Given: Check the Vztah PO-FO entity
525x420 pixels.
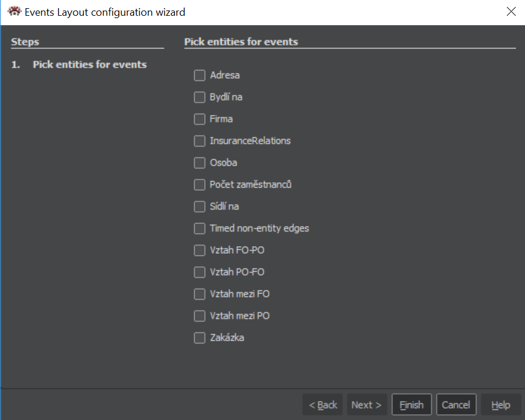Looking at the screenshot, I should click(199, 272).
